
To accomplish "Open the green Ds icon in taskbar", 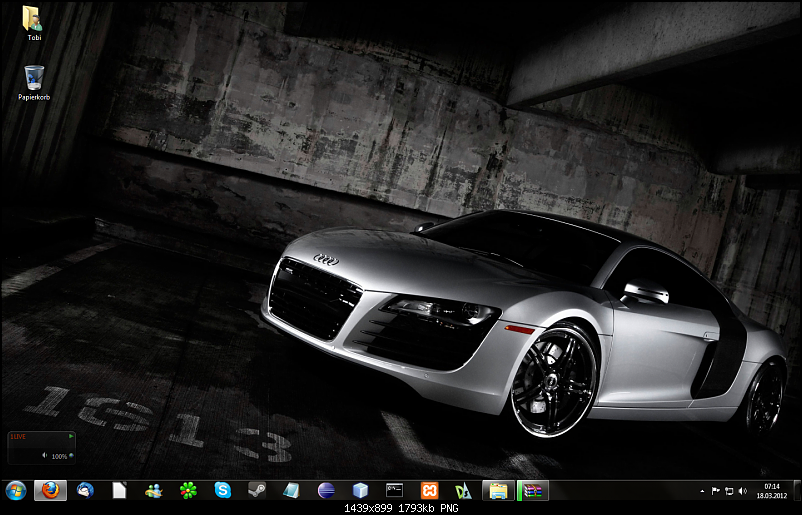I will (x=463, y=491).
